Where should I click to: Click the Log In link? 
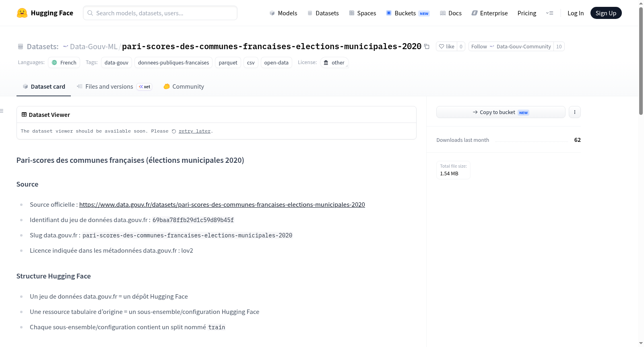(576, 13)
